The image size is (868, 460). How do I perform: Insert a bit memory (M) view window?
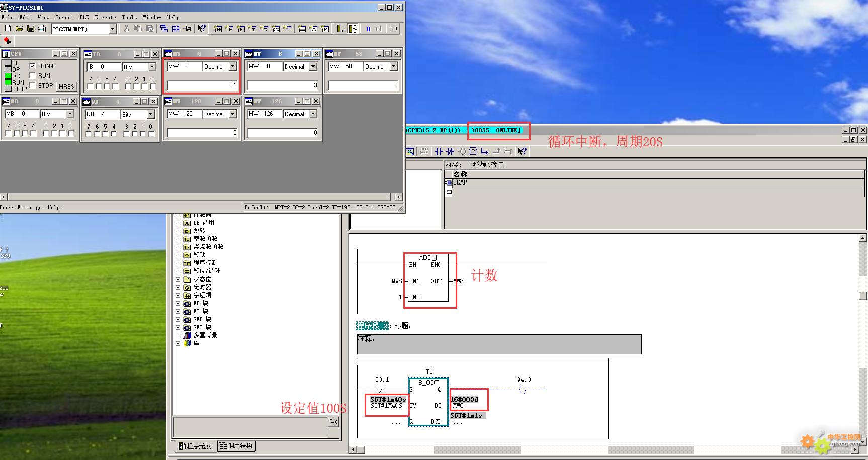tap(241, 29)
